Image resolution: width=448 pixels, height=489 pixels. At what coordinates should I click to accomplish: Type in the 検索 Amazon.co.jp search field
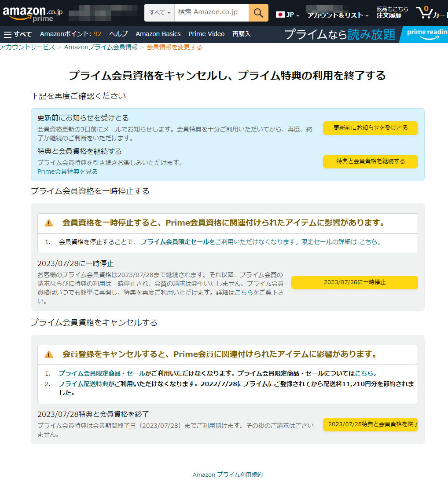211,13
